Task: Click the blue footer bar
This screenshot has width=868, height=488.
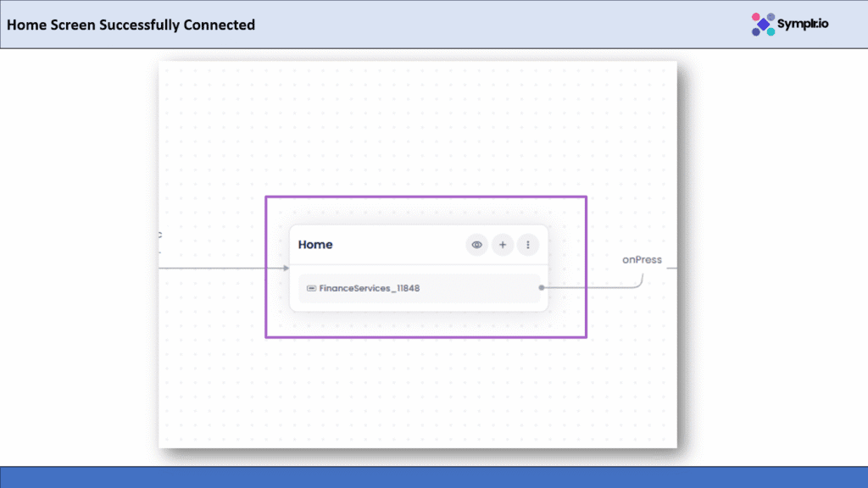Action: pos(434,477)
